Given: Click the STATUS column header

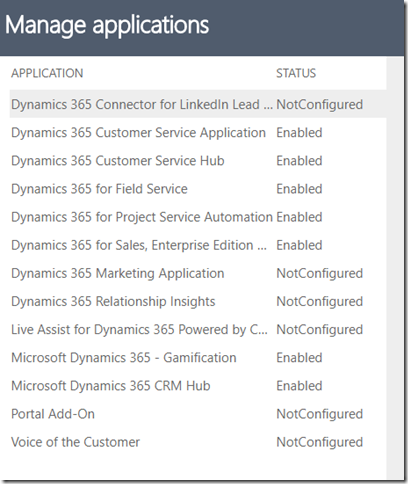Looking at the screenshot, I should (x=296, y=73).
